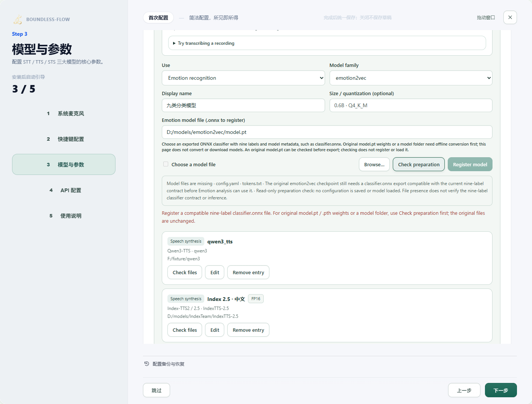Click the Check preparation button
The image size is (532, 404).
click(x=419, y=164)
